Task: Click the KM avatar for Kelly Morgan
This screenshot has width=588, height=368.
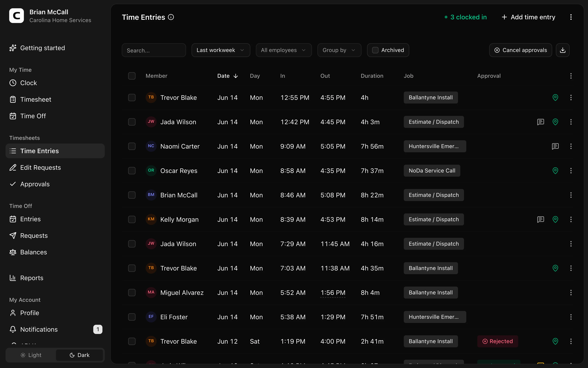Action: [x=151, y=219]
